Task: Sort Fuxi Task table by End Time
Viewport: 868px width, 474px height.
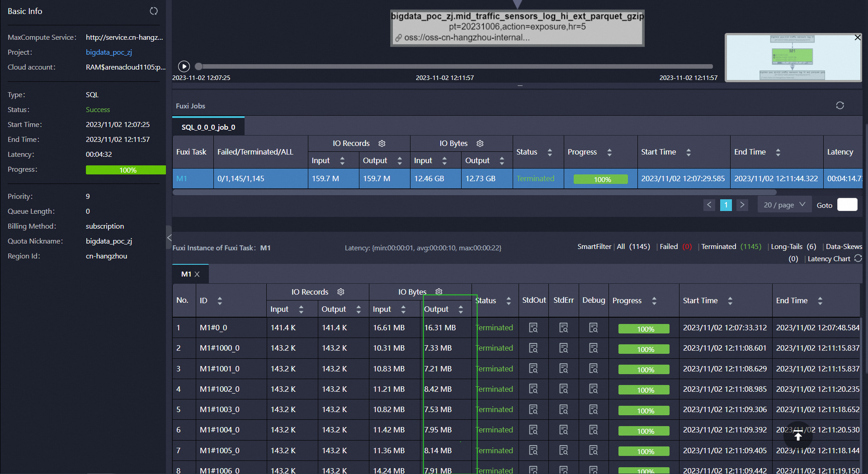Action: [x=778, y=152]
